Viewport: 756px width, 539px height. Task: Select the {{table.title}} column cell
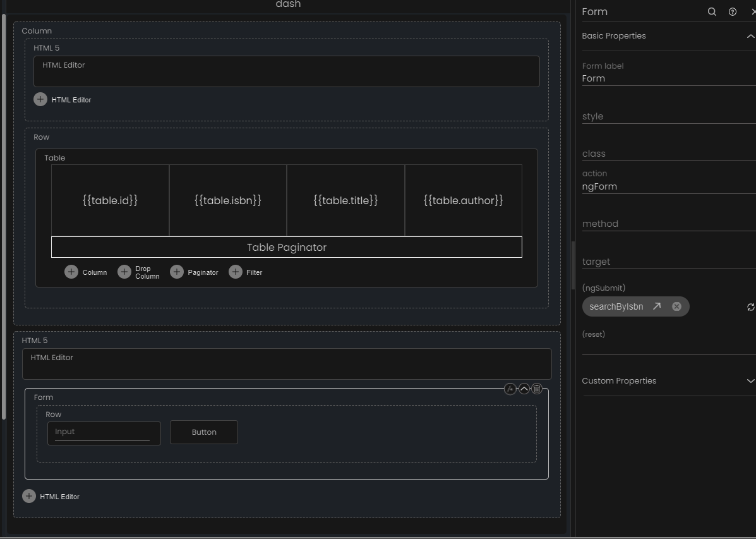345,200
